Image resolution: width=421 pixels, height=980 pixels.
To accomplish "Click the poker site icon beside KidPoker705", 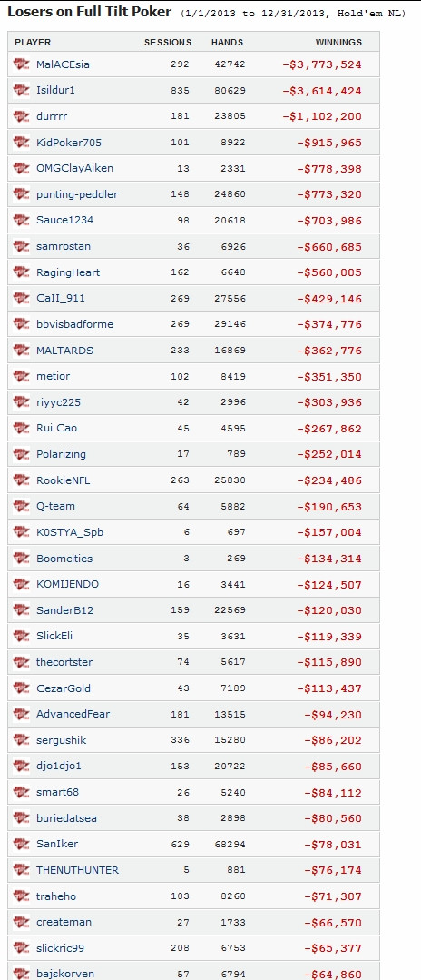I will pyautogui.click(x=21, y=142).
